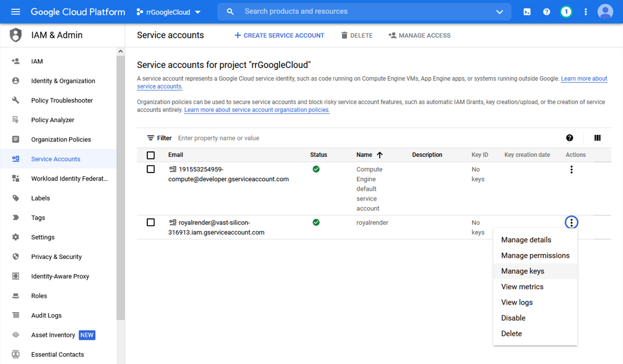This screenshot has height=364, width=623.
Task: Click the Organization Policies icon
Action: (x=15, y=139)
